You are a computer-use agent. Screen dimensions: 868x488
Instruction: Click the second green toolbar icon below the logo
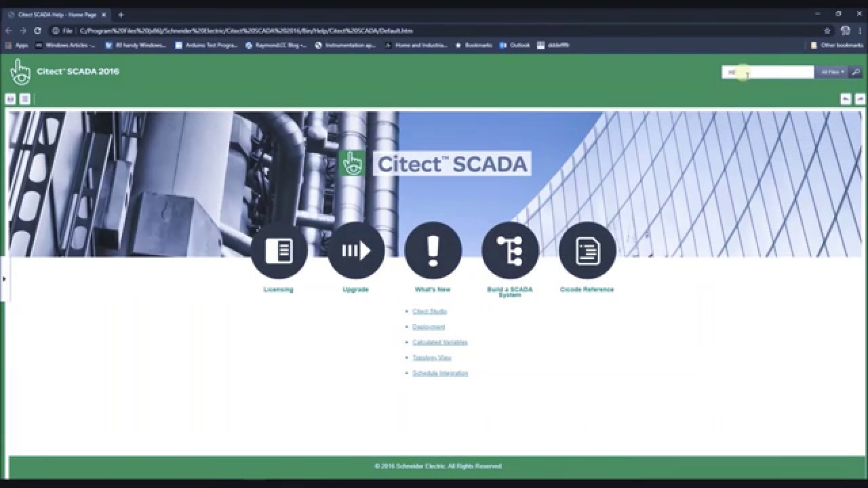pyautogui.click(x=24, y=99)
